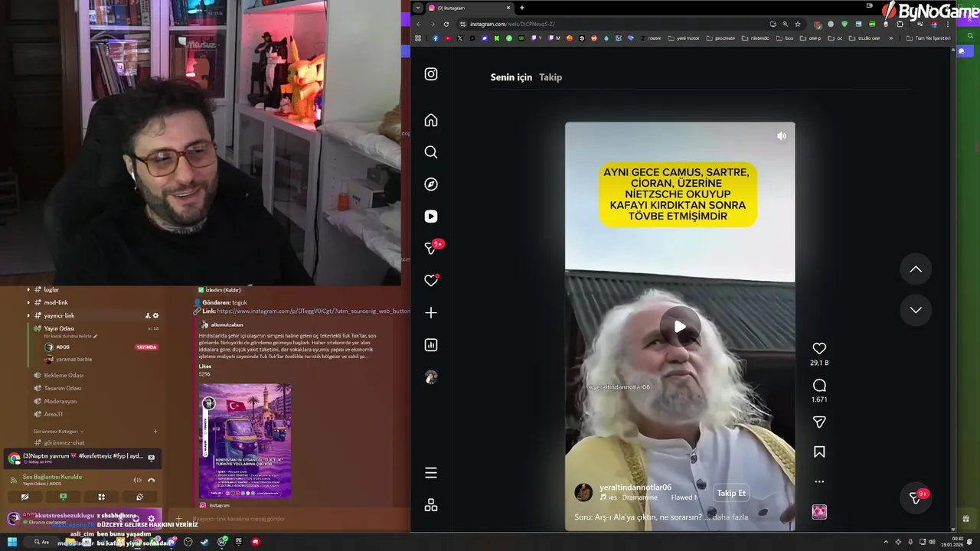Image resolution: width=980 pixels, height=551 pixels.
Task: Click the Create plus icon in sidebar
Action: [x=431, y=313]
